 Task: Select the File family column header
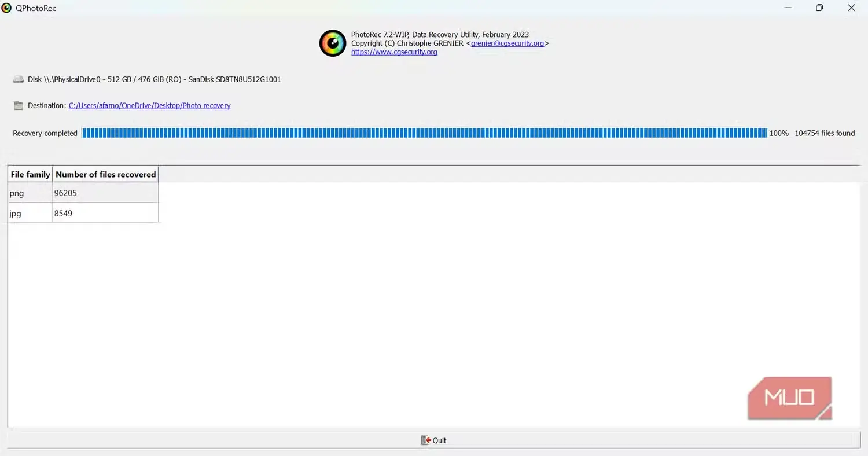(30, 174)
